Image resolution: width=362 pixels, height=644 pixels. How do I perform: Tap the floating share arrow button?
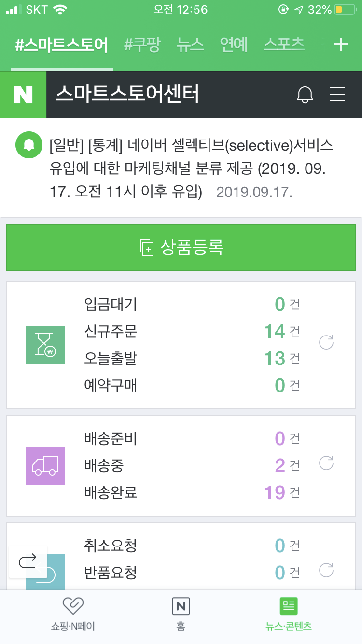point(28,561)
